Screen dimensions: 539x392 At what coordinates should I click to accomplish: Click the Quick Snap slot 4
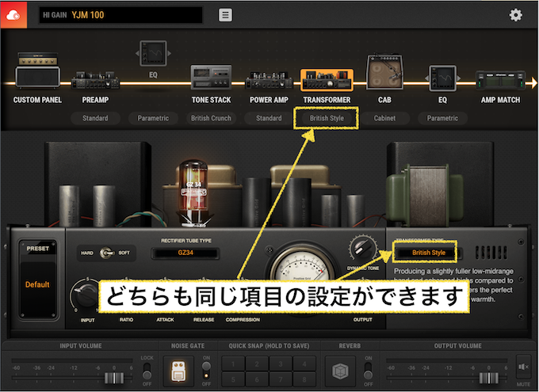point(304,363)
